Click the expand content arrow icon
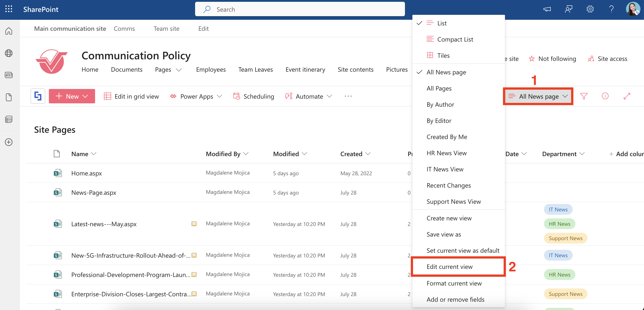This screenshot has height=310, width=644. tap(627, 96)
